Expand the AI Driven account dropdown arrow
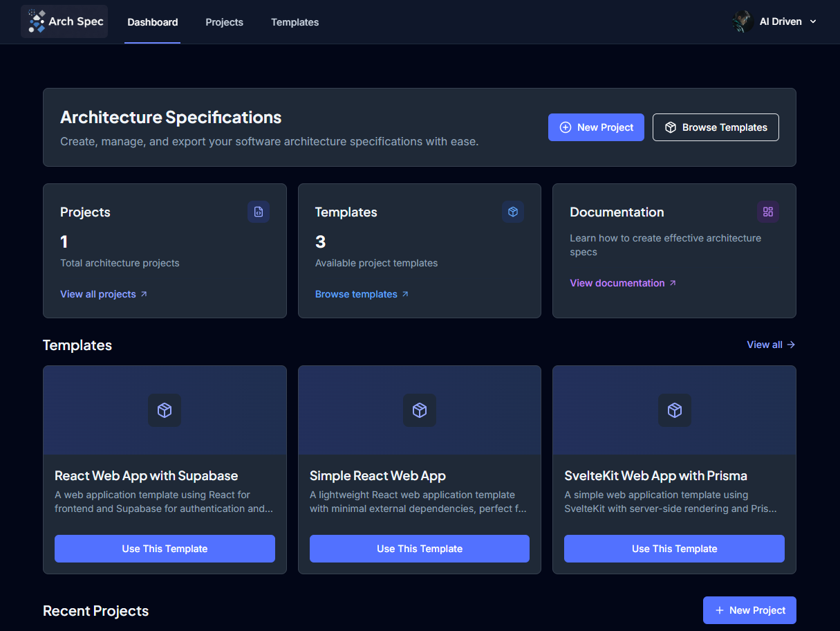This screenshot has width=840, height=631. [813, 21]
